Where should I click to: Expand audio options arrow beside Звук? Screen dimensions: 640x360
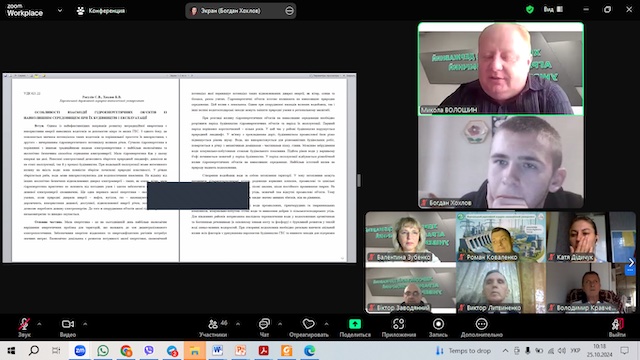click(x=39, y=324)
